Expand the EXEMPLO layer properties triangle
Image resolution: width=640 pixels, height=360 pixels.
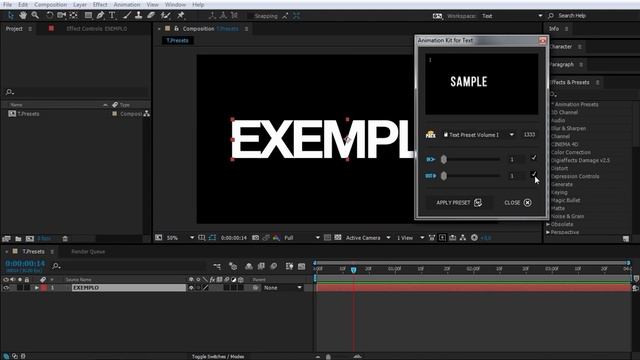36,288
